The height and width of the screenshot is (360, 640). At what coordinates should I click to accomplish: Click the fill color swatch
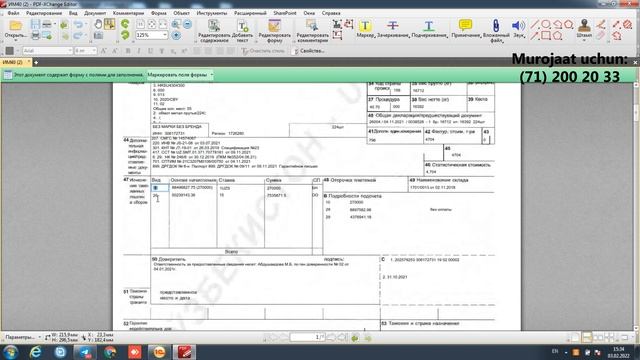pyautogui.click(x=9, y=51)
